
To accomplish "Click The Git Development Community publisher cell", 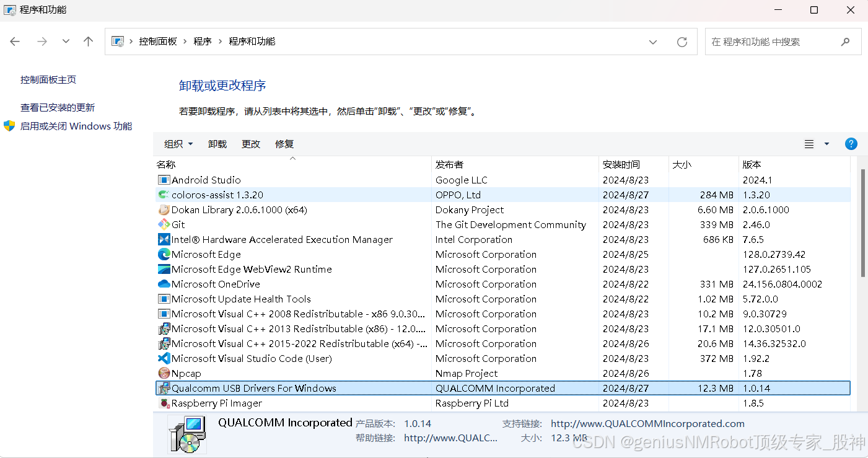I will coord(511,224).
